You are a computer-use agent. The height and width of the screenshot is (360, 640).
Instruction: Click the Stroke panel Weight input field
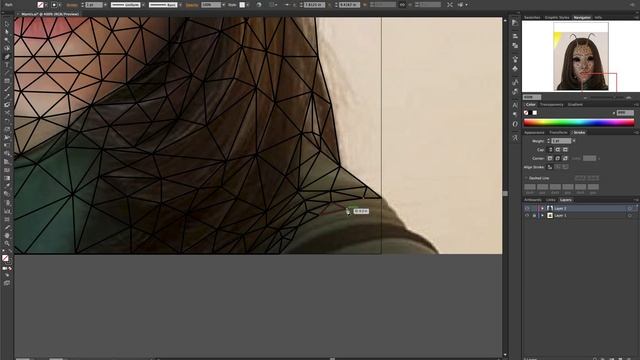(561, 141)
